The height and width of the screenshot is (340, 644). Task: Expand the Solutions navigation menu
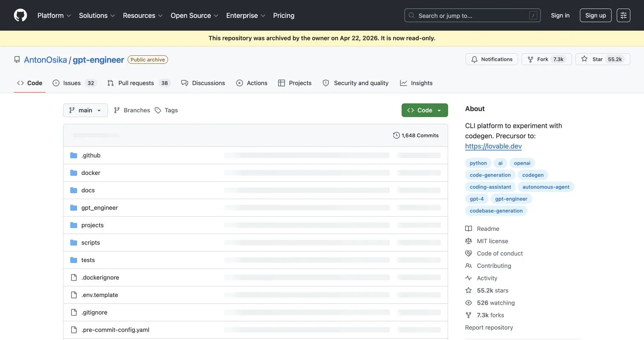[97, 15]
